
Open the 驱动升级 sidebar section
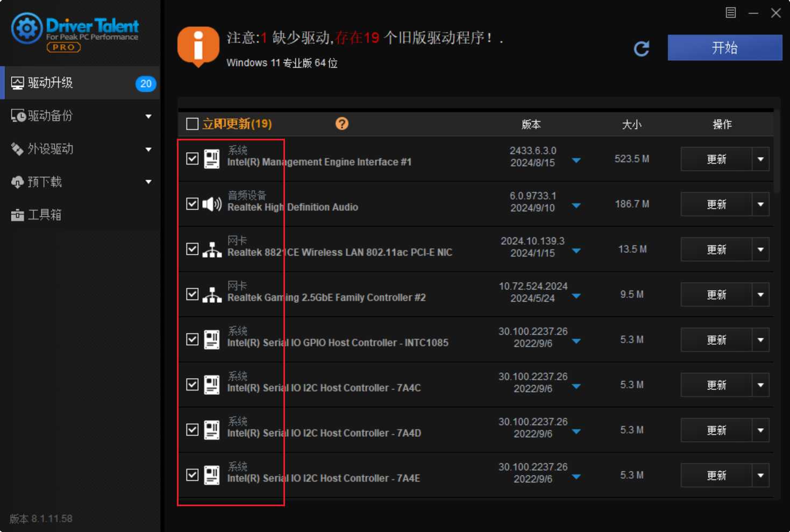click(x=80, y=83)
